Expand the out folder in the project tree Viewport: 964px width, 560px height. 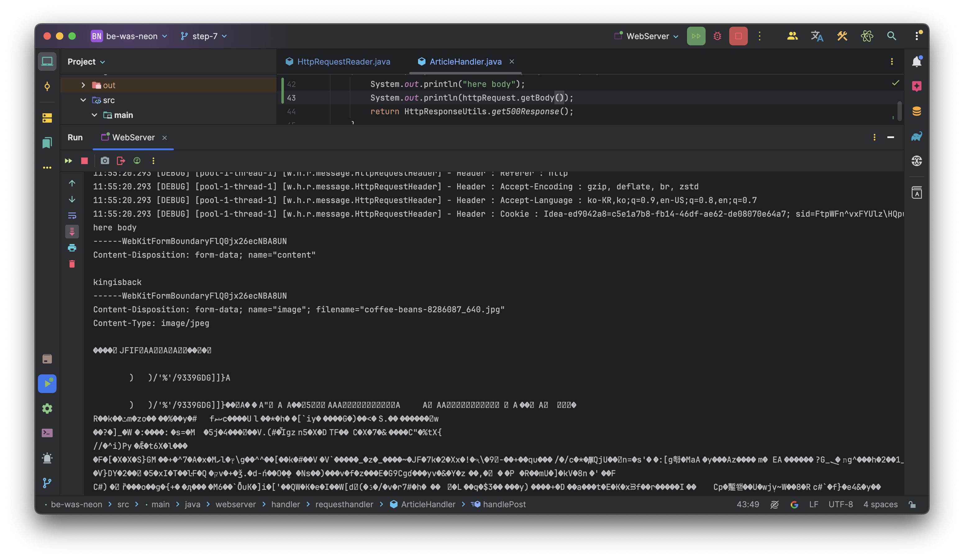(x=83, y=85)
